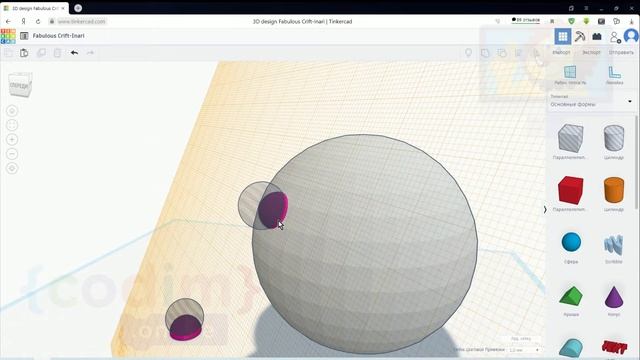
Task: Switch to Blocks pickaxe mode
Action: point(580,36)
